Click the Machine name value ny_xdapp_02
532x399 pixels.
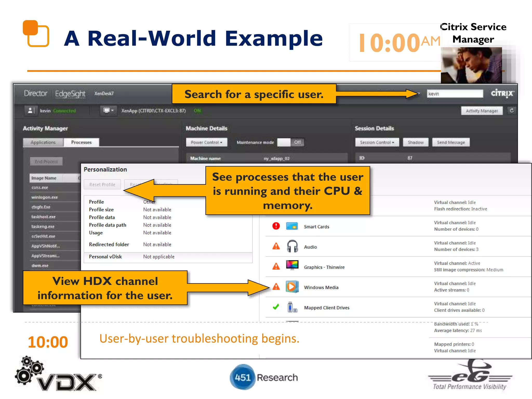coord(276,158)
